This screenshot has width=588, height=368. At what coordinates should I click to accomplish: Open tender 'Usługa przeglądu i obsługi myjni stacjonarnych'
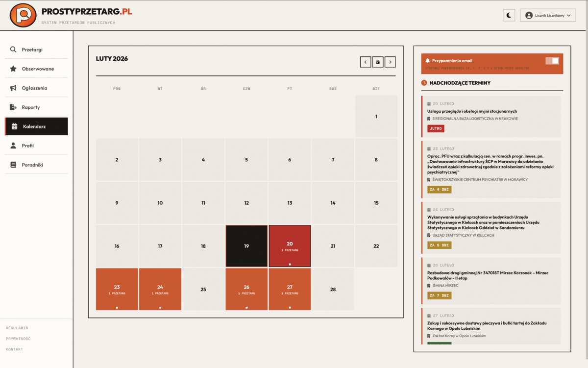pyautogui.click(x=472, y=111)
